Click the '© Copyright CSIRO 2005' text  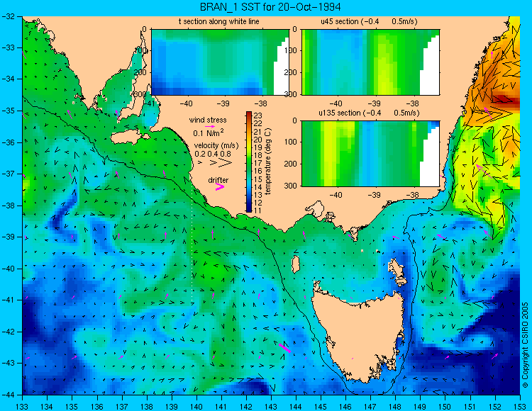coord(525,345)
